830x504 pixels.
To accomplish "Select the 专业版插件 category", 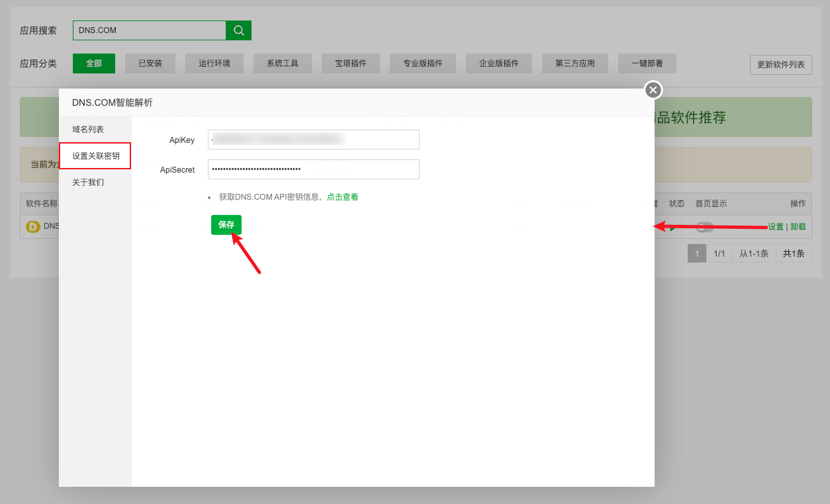I will click(423, 63).
